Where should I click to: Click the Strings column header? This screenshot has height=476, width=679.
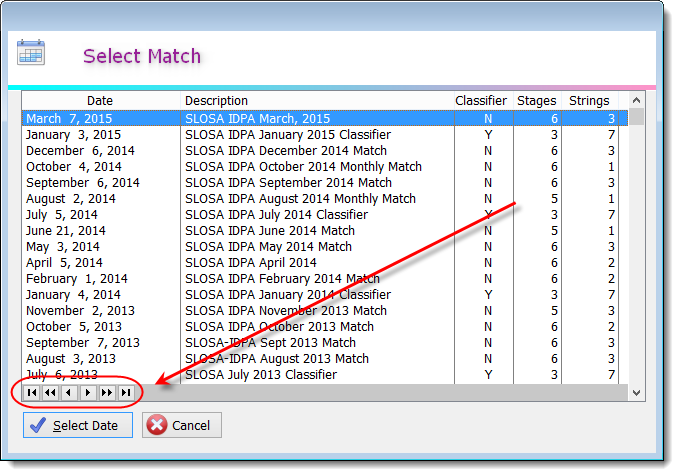589,101
